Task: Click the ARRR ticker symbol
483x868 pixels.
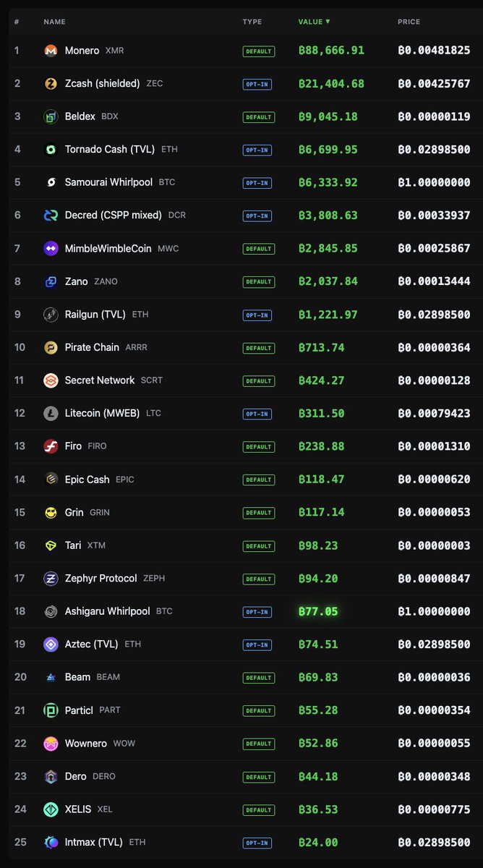Action: pos(136,348)
